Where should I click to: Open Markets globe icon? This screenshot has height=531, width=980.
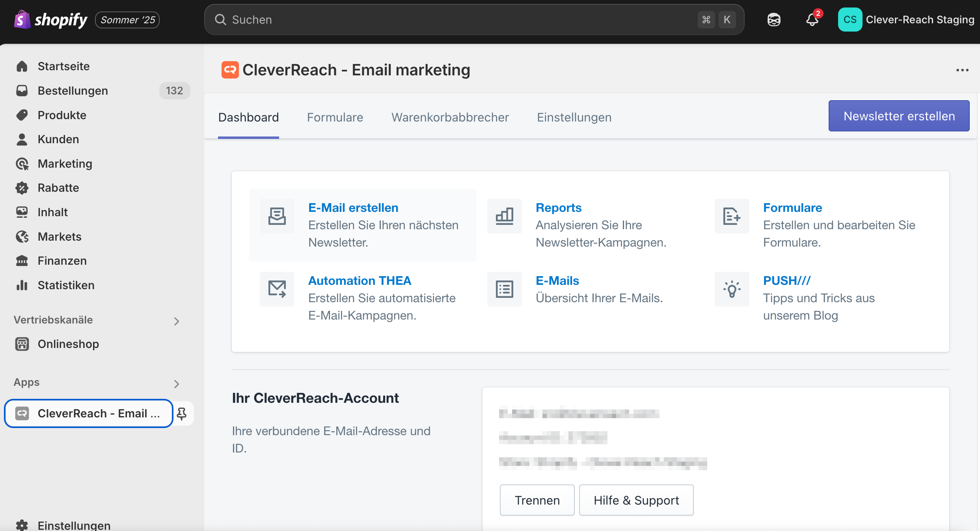[x=22, y=237]
